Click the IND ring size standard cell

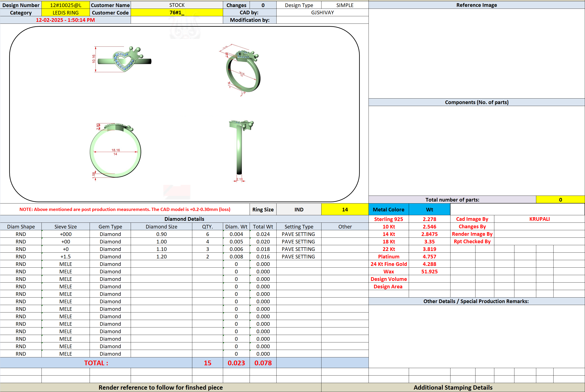(299, 209)
